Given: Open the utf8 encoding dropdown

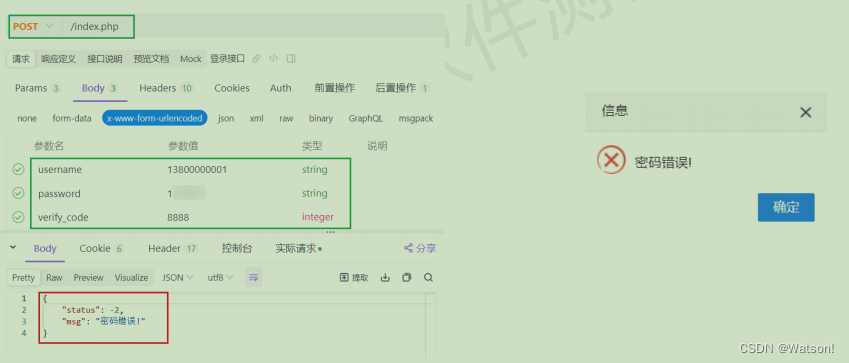Looking at the screenshot, I should 220,277.
